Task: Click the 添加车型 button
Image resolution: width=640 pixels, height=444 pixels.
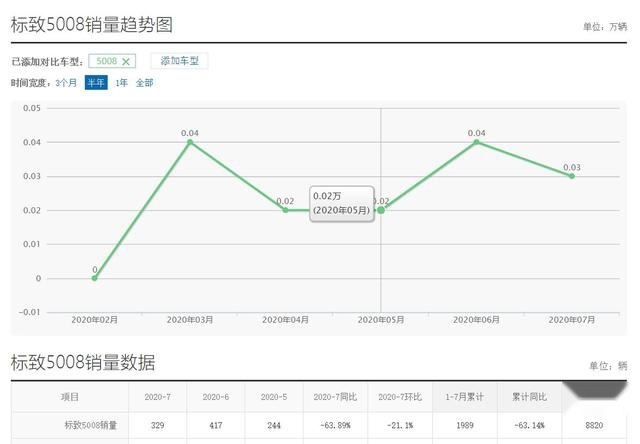Action: click(x=180, y=61)
